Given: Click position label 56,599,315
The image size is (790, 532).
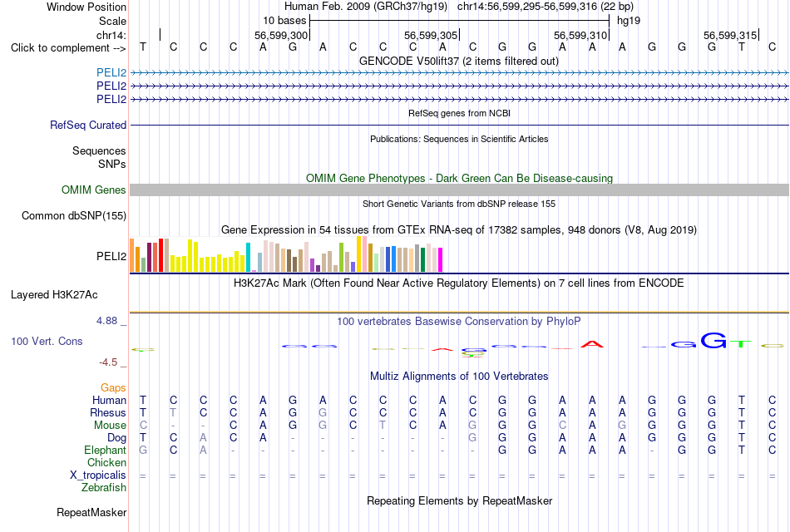Looking at the screenshot, I should click(730, 35).
